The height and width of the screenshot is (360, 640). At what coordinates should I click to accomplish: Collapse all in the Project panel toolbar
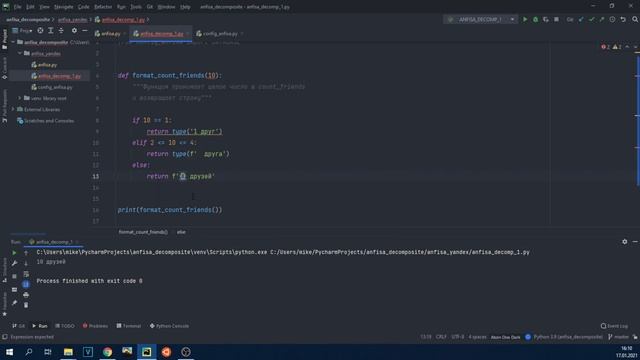pyautogui.click(x=61, y=31)
